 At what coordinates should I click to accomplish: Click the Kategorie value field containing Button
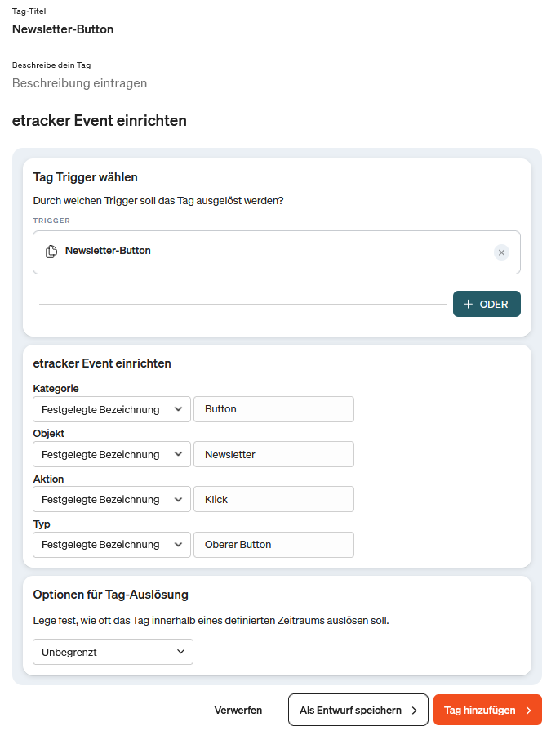(x=273, y=409)
